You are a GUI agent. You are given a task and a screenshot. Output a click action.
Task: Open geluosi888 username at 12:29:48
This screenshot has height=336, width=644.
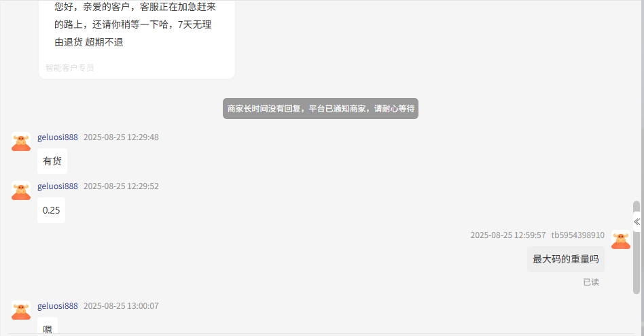[x=58, y=137]
